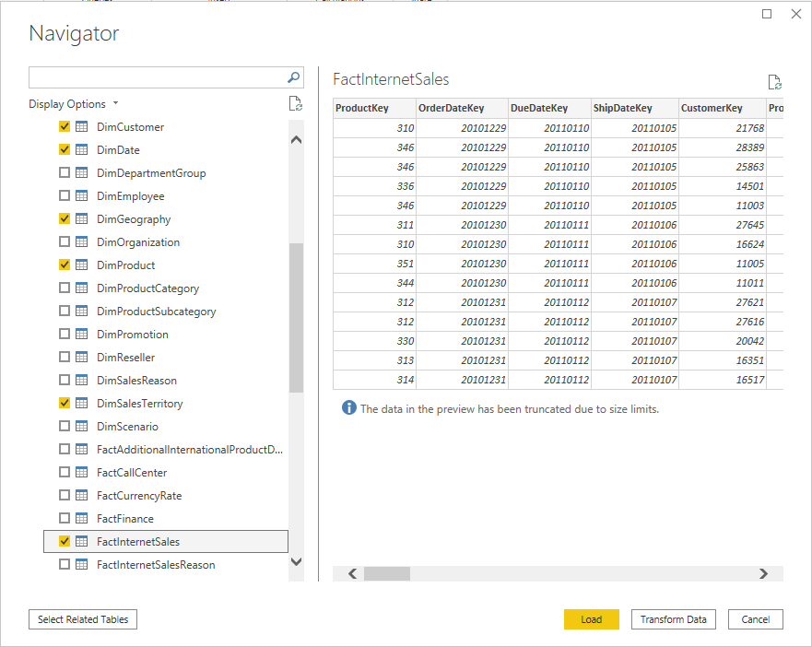Click the search magnifier icon
Image resolution: width=812 pixels, height=647 pixels.
click(x=294, y=77)
